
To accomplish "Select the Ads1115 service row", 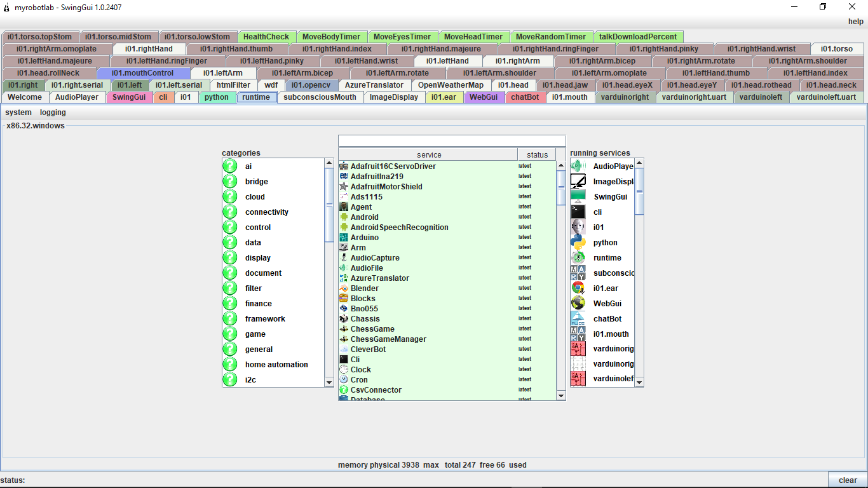I will point(447,197).
